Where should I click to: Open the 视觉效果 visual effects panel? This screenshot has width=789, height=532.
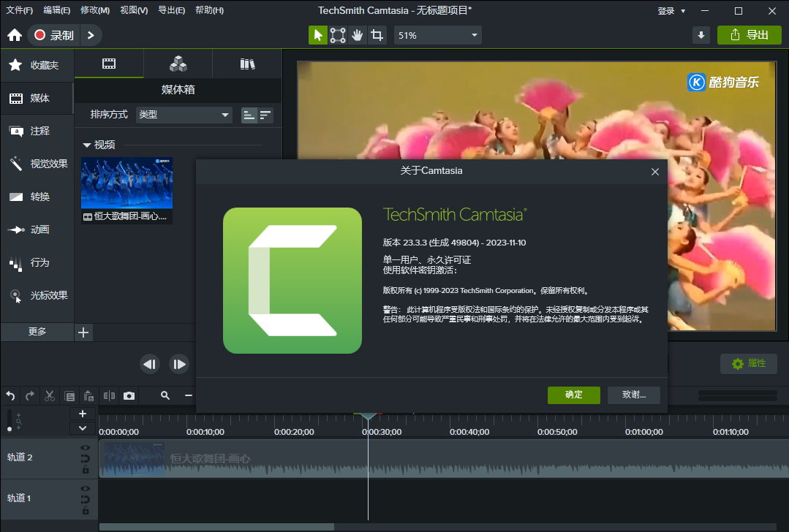click(37, 164)
